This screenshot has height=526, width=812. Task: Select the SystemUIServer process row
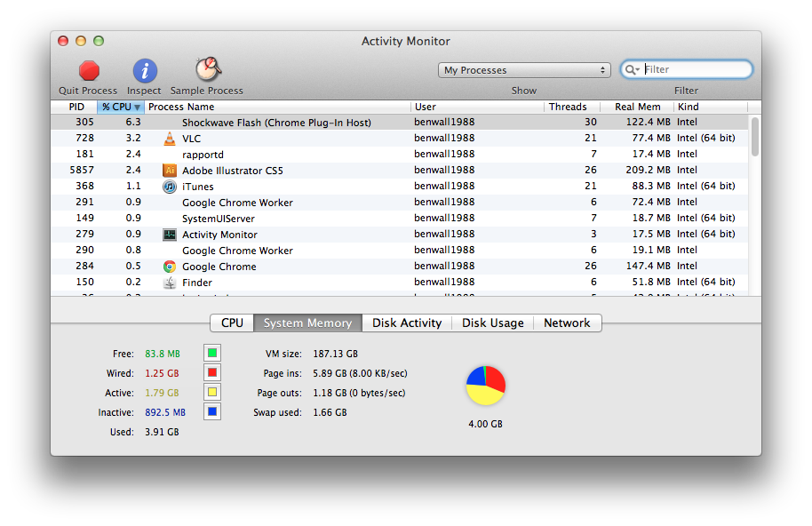400,218
